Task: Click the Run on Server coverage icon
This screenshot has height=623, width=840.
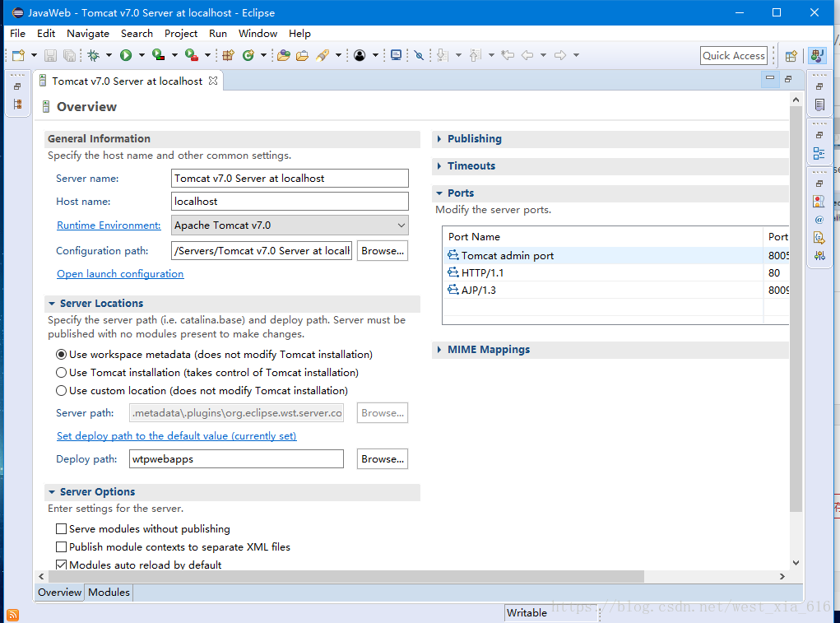Action: pyautogui.click(x=158, y=55)
